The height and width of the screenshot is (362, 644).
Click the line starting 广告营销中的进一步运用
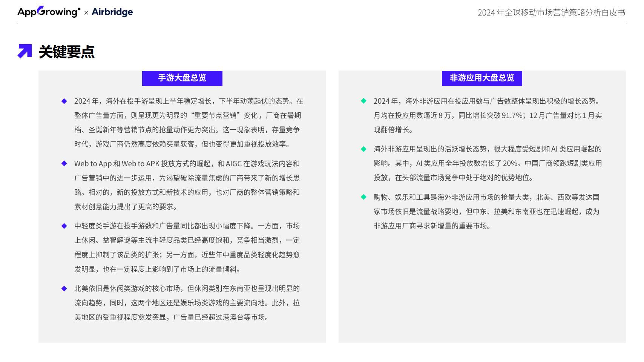pos(187,178)
